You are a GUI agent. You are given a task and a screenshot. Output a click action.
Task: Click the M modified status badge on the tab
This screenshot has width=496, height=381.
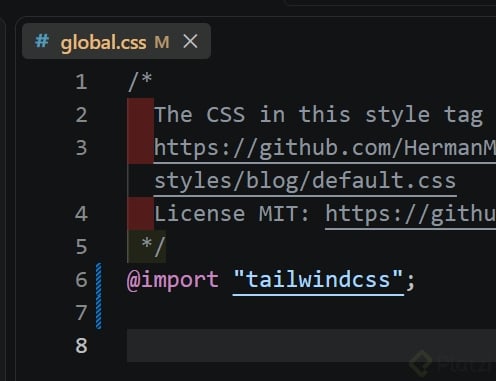162,42
